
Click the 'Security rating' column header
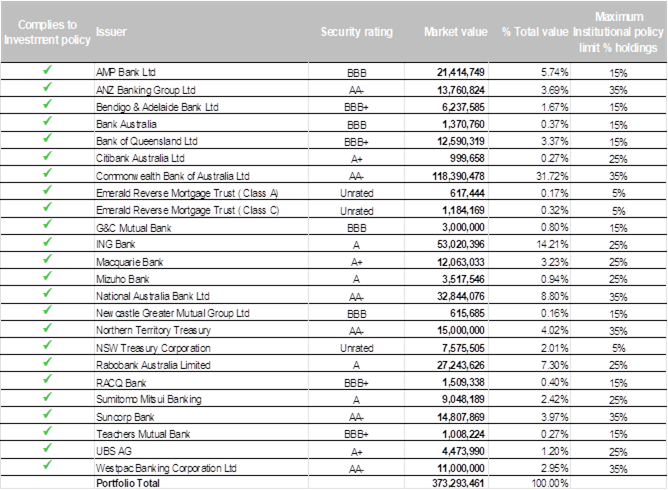(x=357, y=32)
